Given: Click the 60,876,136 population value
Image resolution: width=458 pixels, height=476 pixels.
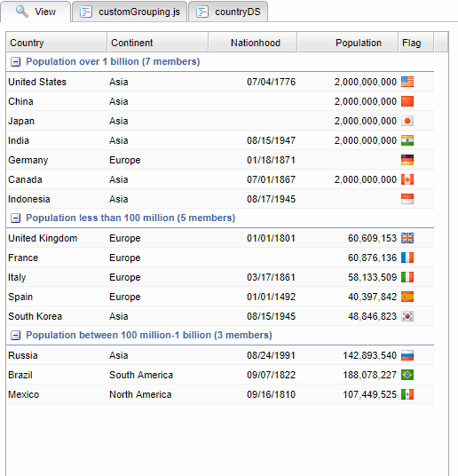Looking at the screenshot, I should click(372, 258).
